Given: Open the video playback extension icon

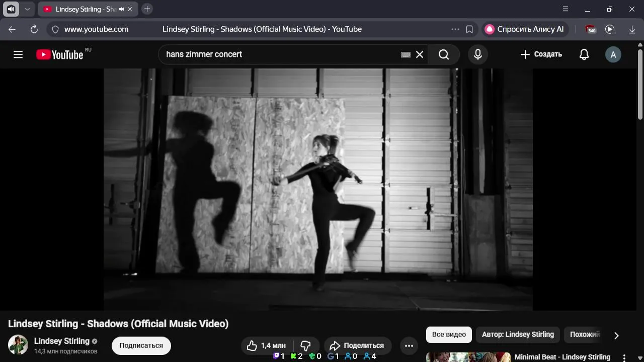Looking at the screenshot, I should [610, 29].
